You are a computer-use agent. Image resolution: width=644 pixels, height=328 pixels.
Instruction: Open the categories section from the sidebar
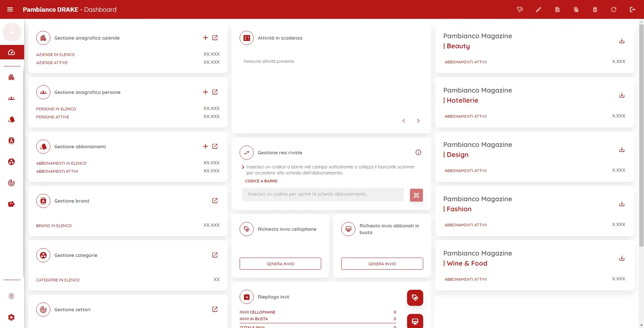pyautogui.click(x=11, y=162)
